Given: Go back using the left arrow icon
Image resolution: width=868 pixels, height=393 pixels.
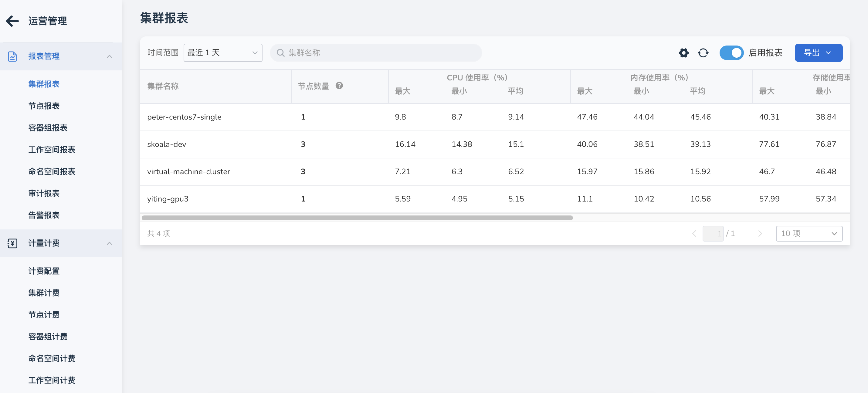Looking at the screenshot, I should (12, 21).
